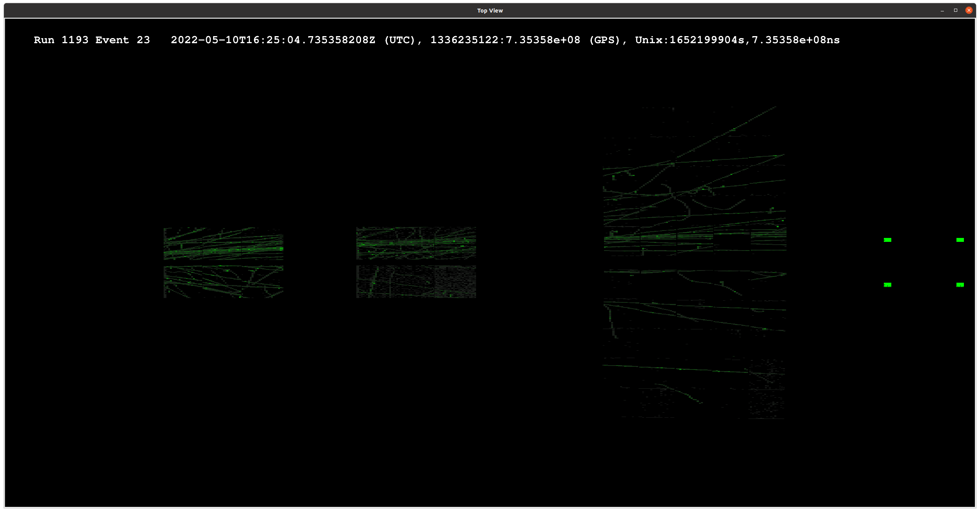Minimize the Top View window

click(942, 11)
